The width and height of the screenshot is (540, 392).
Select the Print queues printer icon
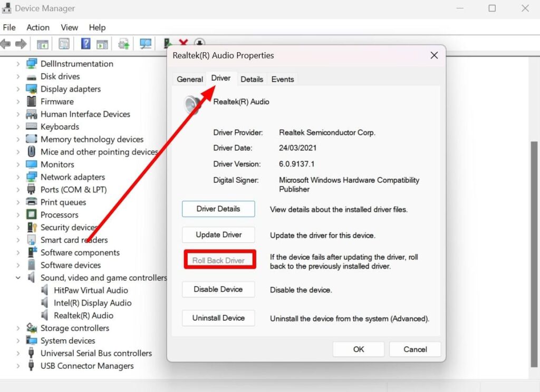coord(31,202)
